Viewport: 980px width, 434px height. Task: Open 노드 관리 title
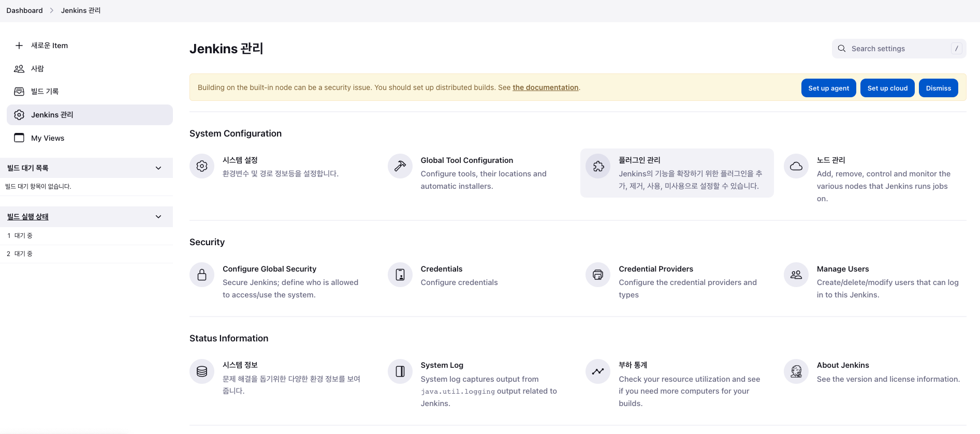[831, 160]
